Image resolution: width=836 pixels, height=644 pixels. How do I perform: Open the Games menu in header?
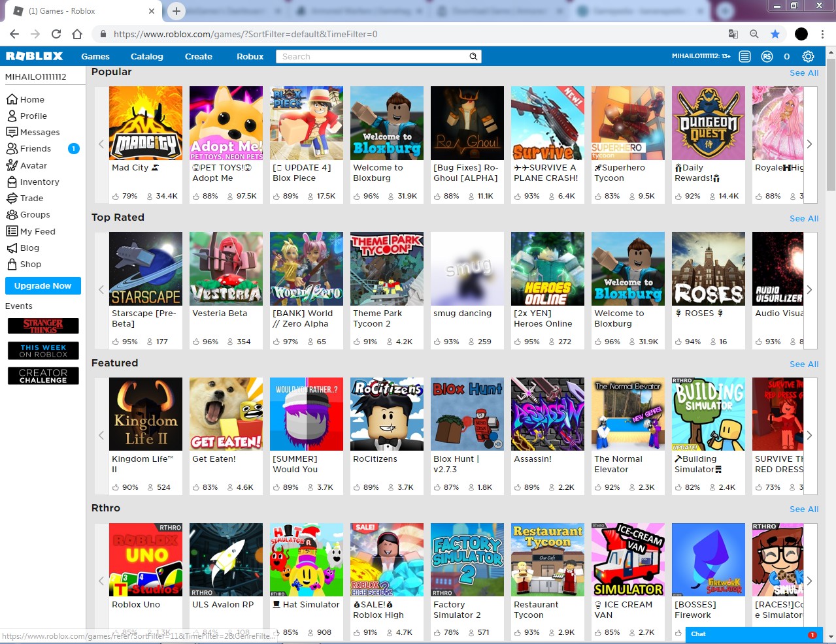(x=95, y=57)
